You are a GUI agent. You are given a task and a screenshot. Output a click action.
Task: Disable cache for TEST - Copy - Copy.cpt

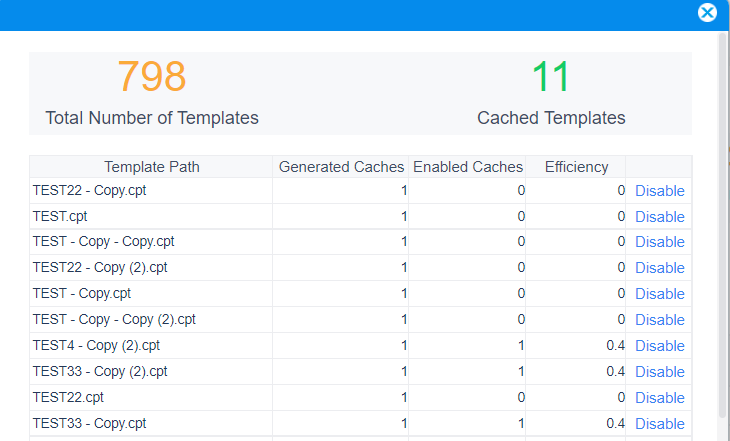pyautogui.click(x=660, y=242)
